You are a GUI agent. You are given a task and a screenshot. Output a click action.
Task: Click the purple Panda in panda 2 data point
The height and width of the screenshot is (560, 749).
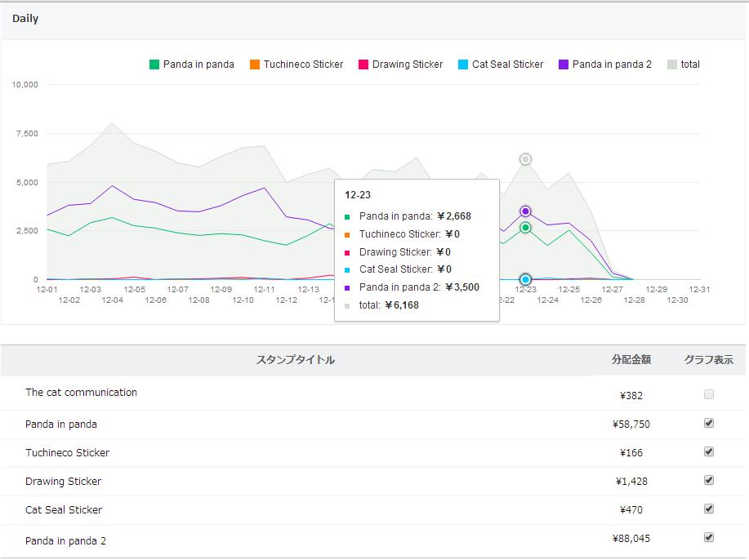[526, 211]
